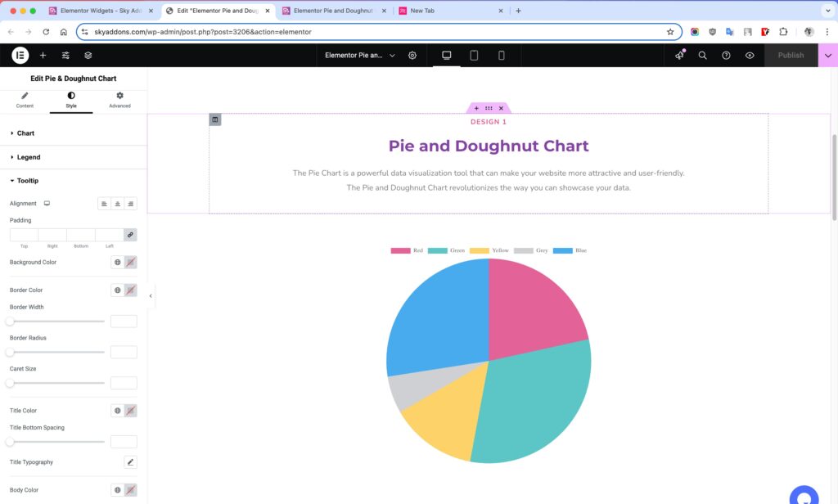Click the Caret Size slider
838x504 pixels.
coord(56,383)
